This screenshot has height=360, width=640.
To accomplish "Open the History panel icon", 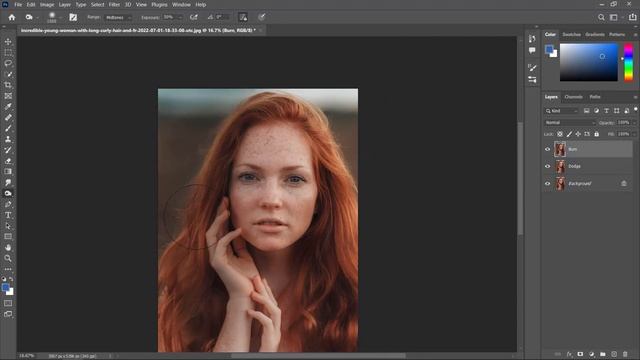I will (x=532, y=38).
